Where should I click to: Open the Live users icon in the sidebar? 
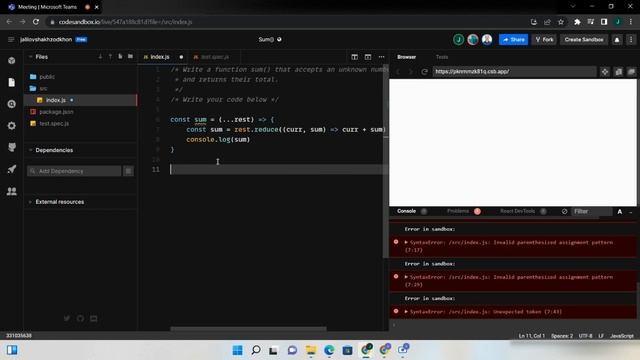point(11,191)
